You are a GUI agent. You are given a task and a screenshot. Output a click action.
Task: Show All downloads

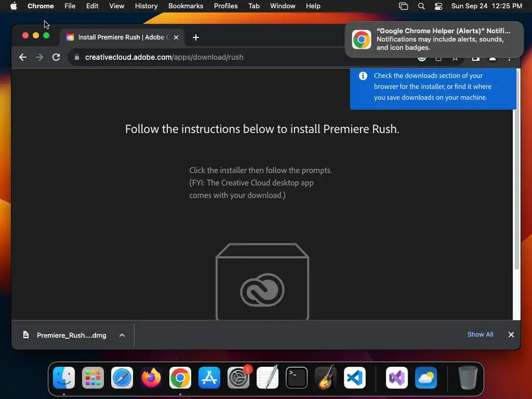pyautogui.click(x=480, y=334)
